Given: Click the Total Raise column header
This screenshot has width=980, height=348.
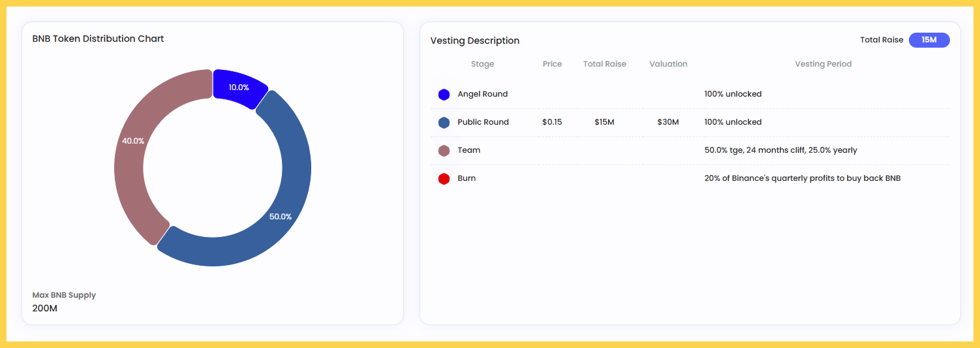Looking at the screenshot, I should (604, 64).
